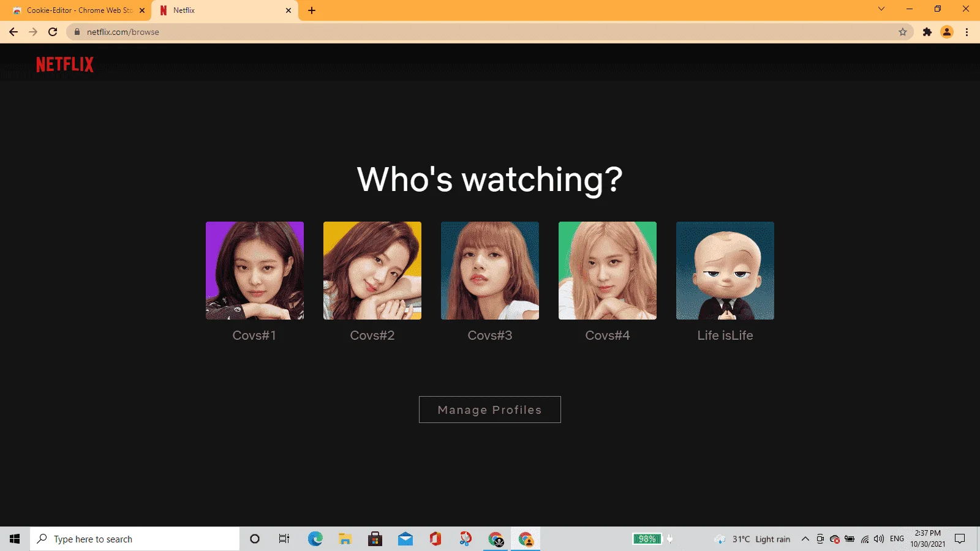980x551 pixels.
Task: Expand the tab search dropdown arrow
Action: [x=881, y=9]
